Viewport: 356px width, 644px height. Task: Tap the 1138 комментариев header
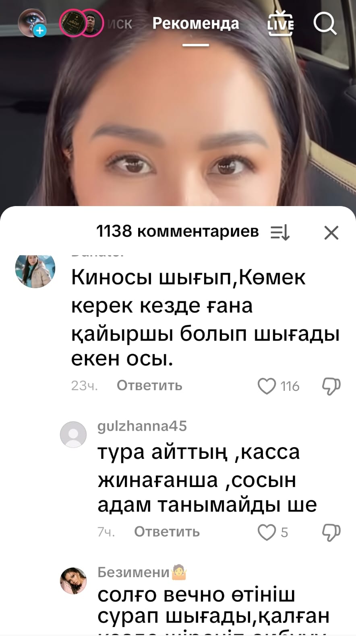pyautogui.click(x=177, y=231)
